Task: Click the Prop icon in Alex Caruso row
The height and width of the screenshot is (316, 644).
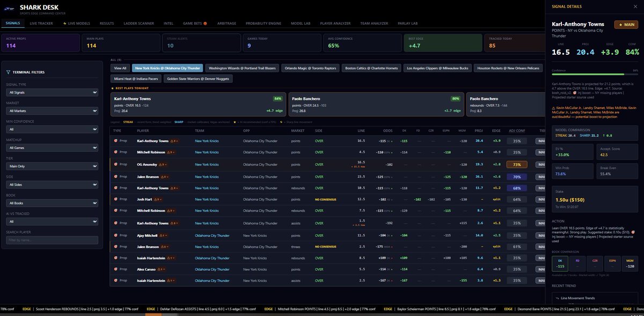Action: pyautogui.click(x=116, y=269)
